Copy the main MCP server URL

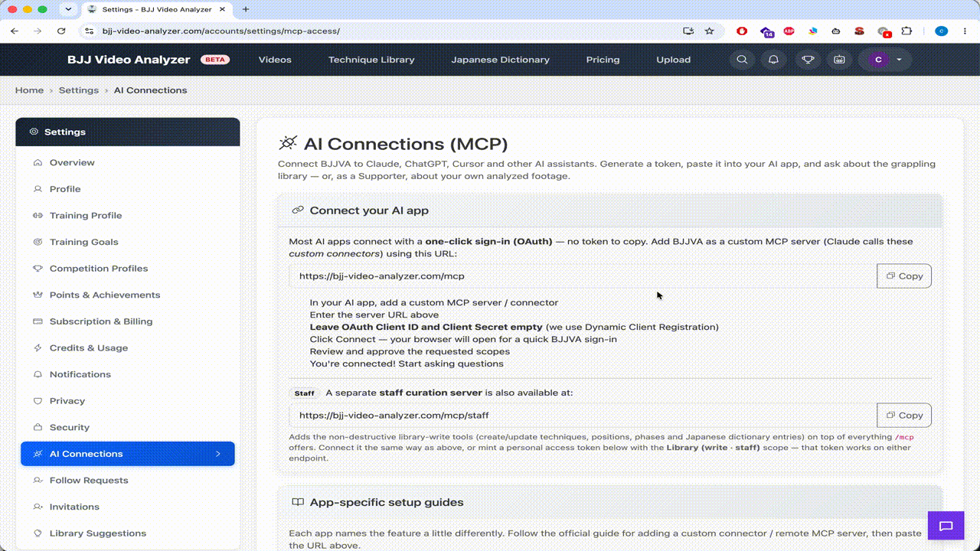(x=904, y=276)
